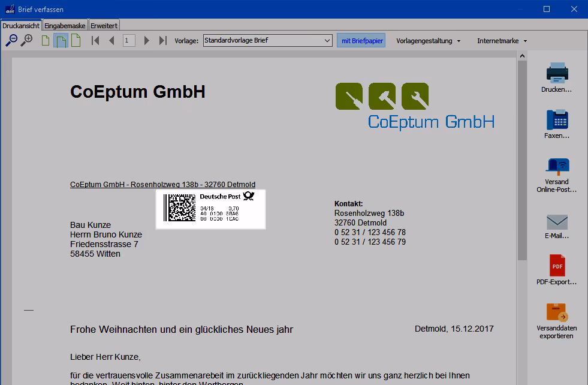Zoom in with the plus magnifier
This screenshot has width=588, height=385.
(26, 40)
